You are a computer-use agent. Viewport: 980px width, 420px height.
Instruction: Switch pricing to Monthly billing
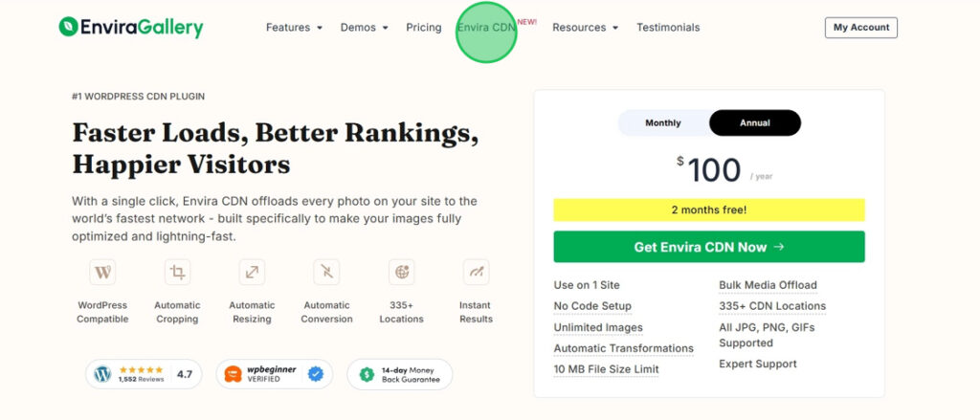663,123
